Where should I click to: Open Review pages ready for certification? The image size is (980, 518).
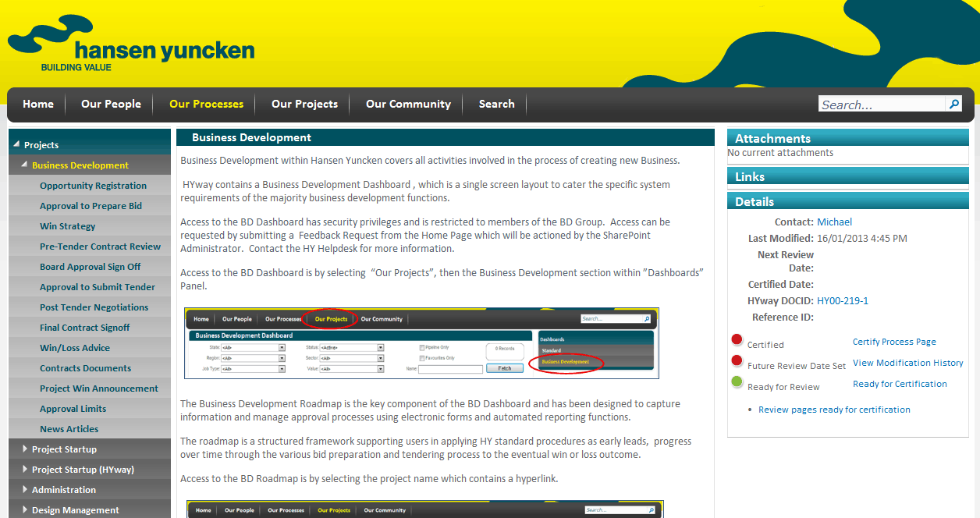[x=834, y=410]
